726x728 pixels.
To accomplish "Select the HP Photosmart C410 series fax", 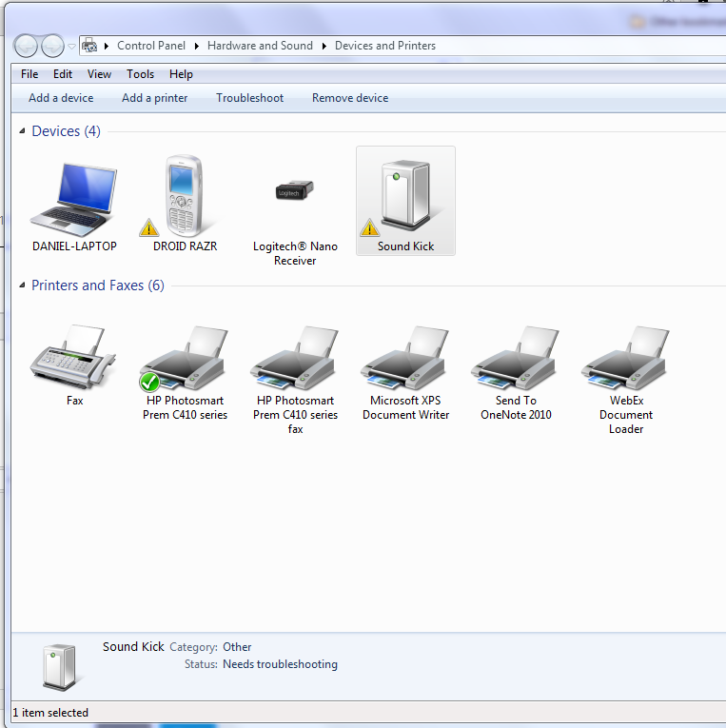I will [295, 360].
